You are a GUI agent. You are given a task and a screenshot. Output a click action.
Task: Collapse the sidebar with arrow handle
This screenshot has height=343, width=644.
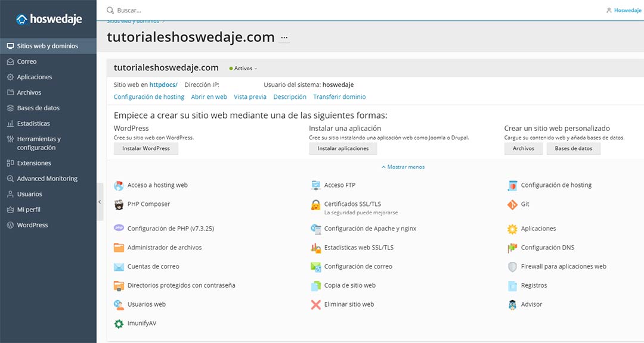click(100, 202)
